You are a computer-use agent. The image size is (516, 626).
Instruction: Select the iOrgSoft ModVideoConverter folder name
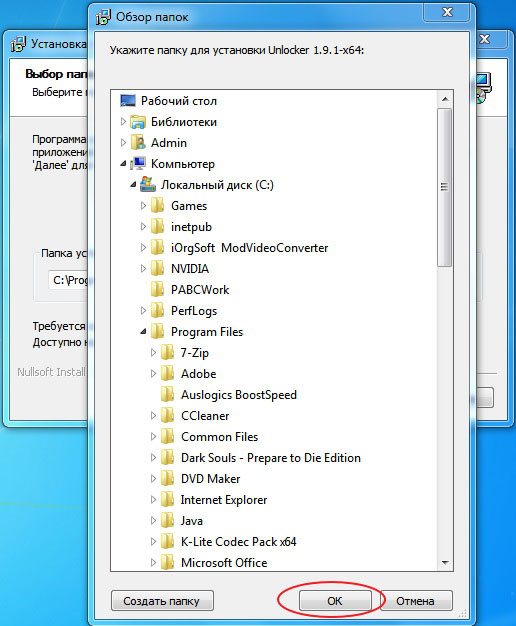pos(250,248)
